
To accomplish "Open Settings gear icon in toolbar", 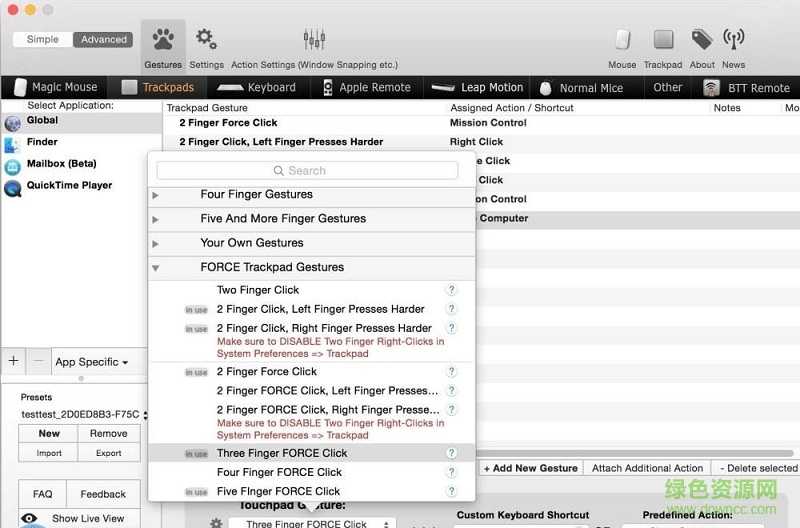I will 206,40.
